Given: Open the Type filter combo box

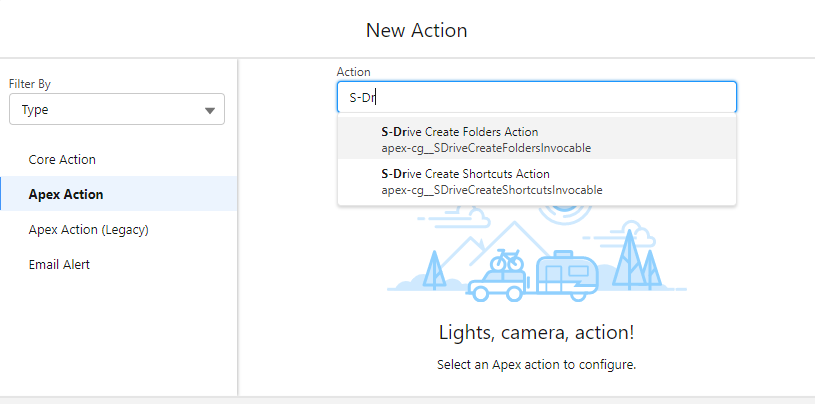Looking at the screenshot, I should pyautogui.click(x=116, y=110).
